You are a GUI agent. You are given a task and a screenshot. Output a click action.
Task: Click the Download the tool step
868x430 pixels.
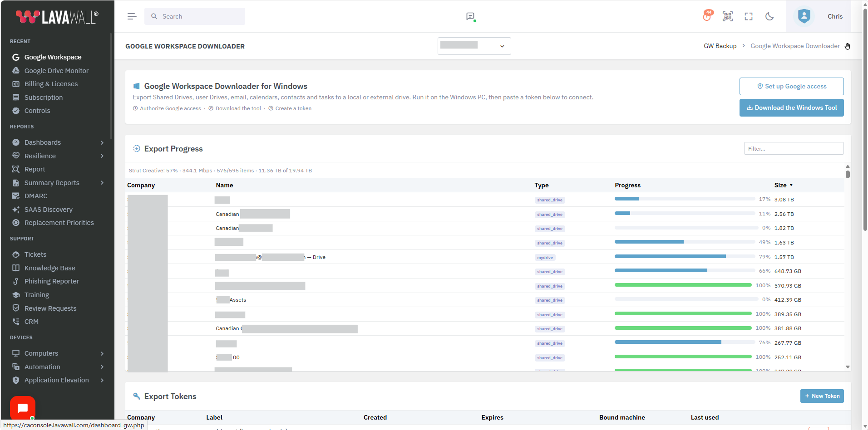point(235,108)
